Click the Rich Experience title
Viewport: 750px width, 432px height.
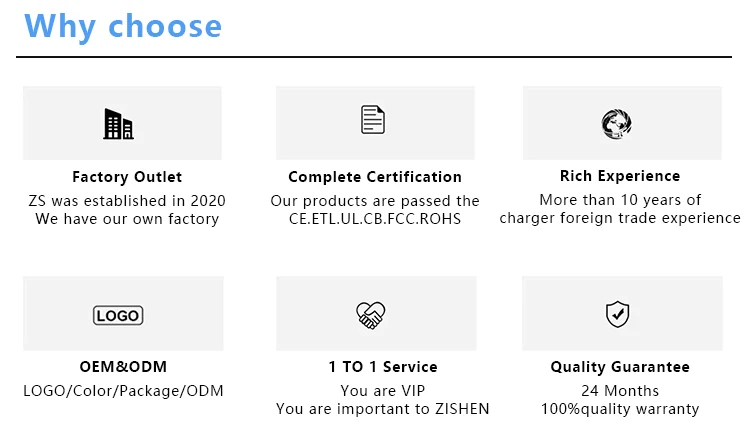point(620,176)
